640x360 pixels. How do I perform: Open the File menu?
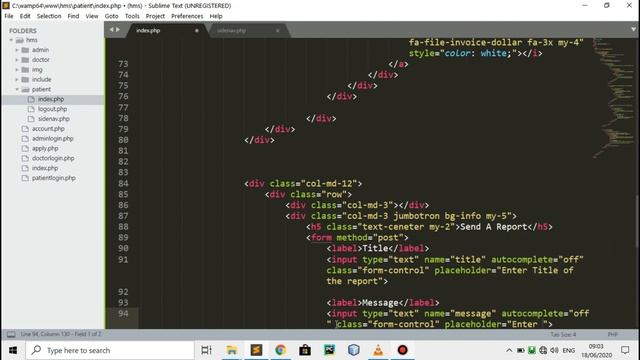coord(9,16)
